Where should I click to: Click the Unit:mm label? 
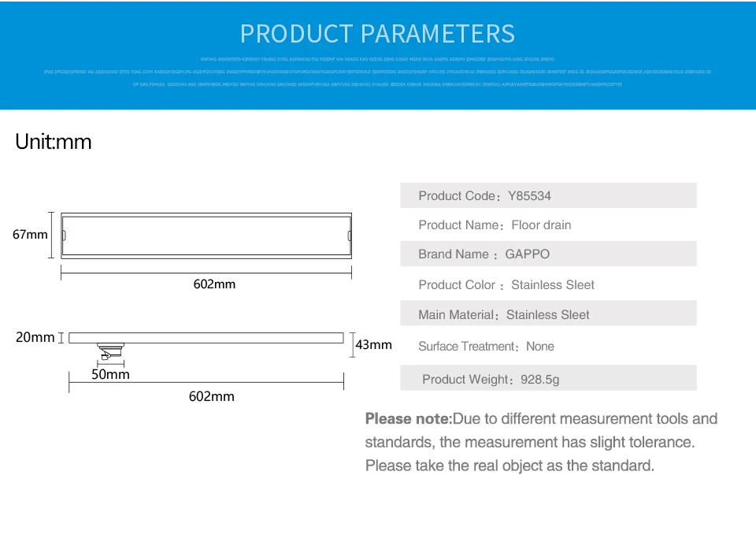pos(54,142)
